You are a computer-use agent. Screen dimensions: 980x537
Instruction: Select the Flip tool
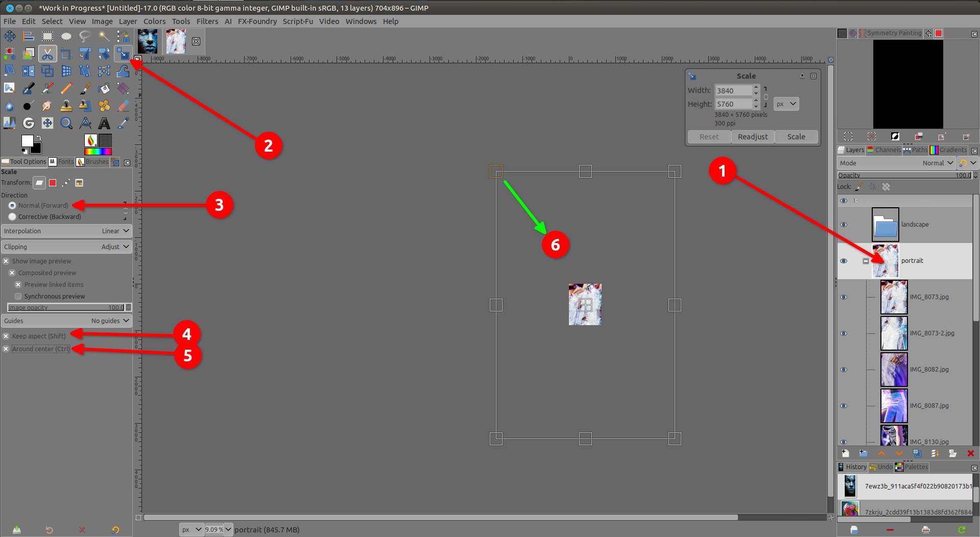click(x=29, y=71)
